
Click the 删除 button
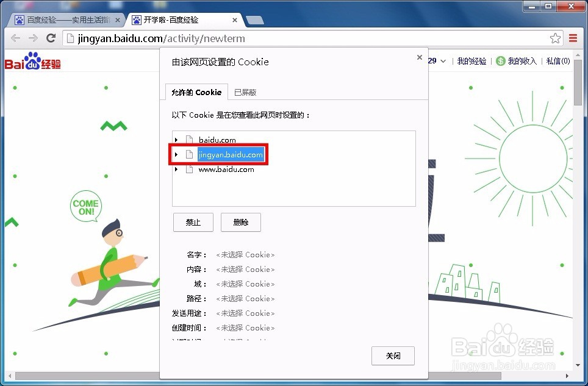tap(241, 222)
